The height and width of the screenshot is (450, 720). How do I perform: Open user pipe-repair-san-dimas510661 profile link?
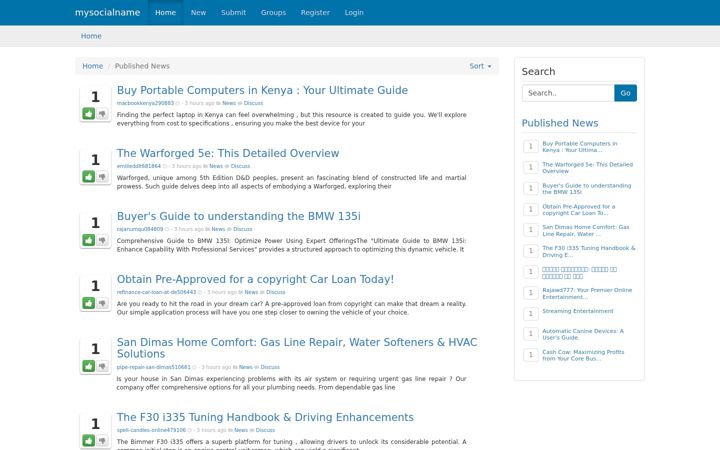[153, 367]
